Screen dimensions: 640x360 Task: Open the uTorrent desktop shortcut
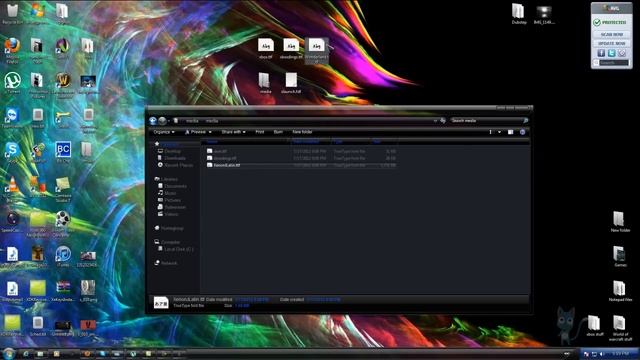pyautogui.click(x=12, y=83)
